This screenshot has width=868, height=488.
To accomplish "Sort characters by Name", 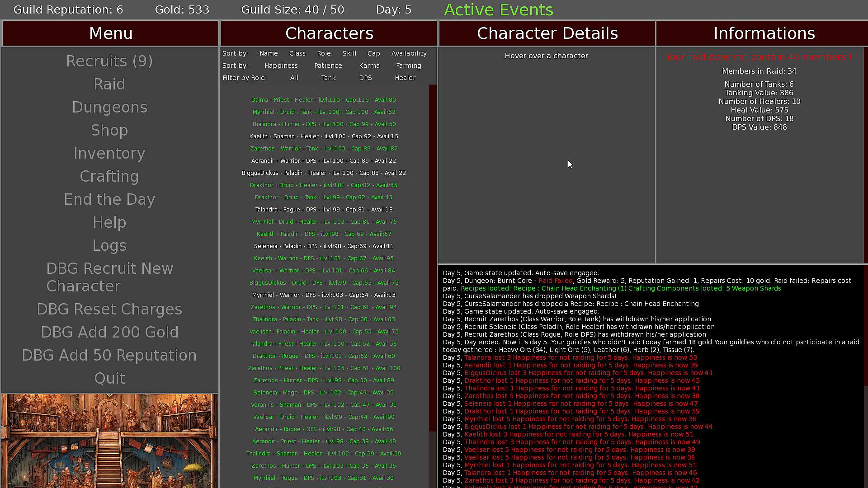I will click(x=269, y=53).
